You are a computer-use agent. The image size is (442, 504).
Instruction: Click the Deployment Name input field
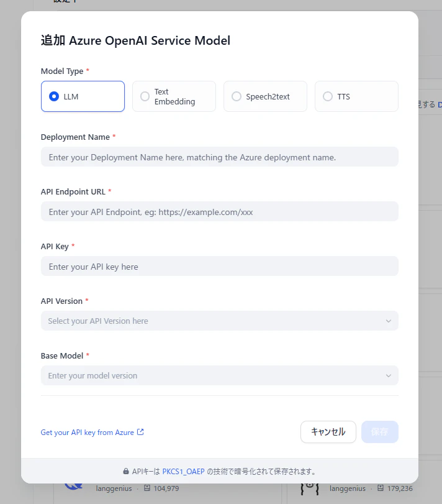pos(219,157)
